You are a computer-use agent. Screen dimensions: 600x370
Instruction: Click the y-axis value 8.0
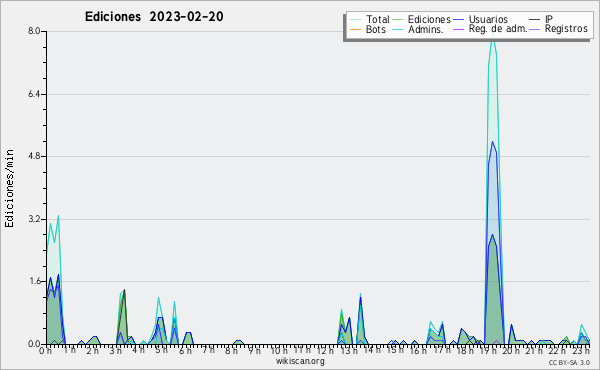click(x=34, y=31)
